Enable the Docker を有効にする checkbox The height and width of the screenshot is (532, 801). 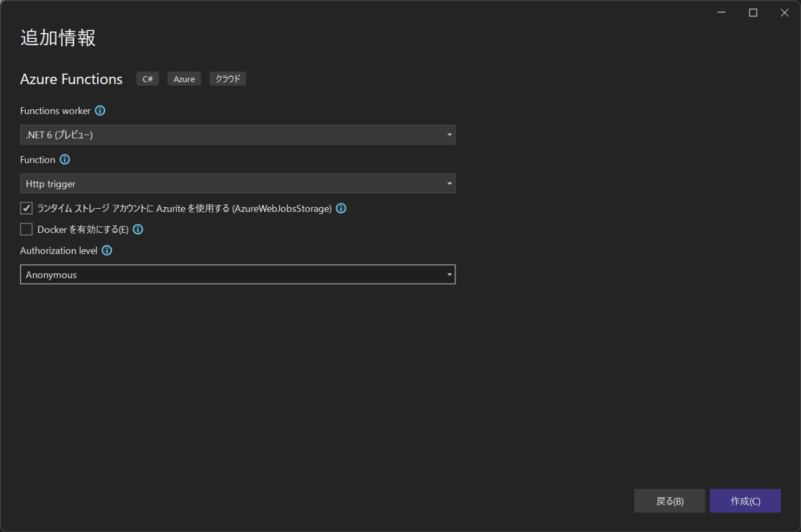pyautogui.click(x=26, y=229)
